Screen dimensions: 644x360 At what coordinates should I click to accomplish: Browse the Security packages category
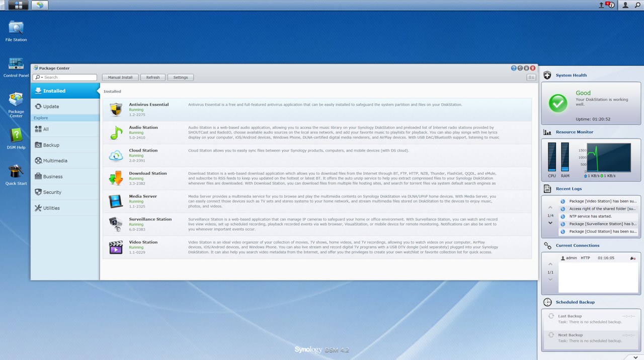(x=65, y=192)
